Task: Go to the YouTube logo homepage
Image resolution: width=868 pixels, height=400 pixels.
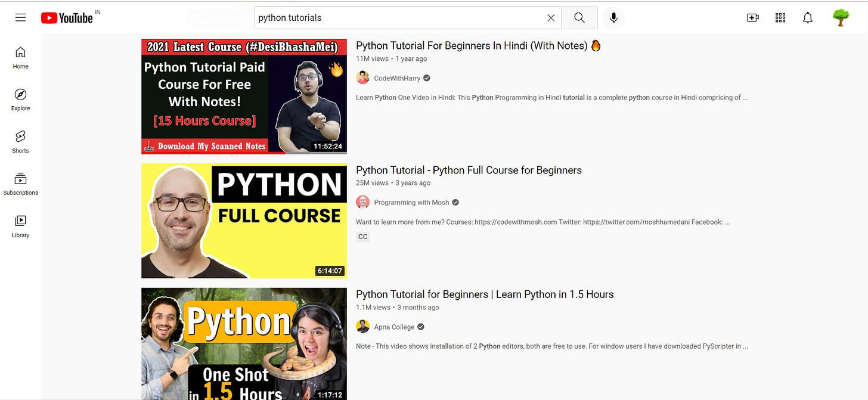Action: (67, 18)
